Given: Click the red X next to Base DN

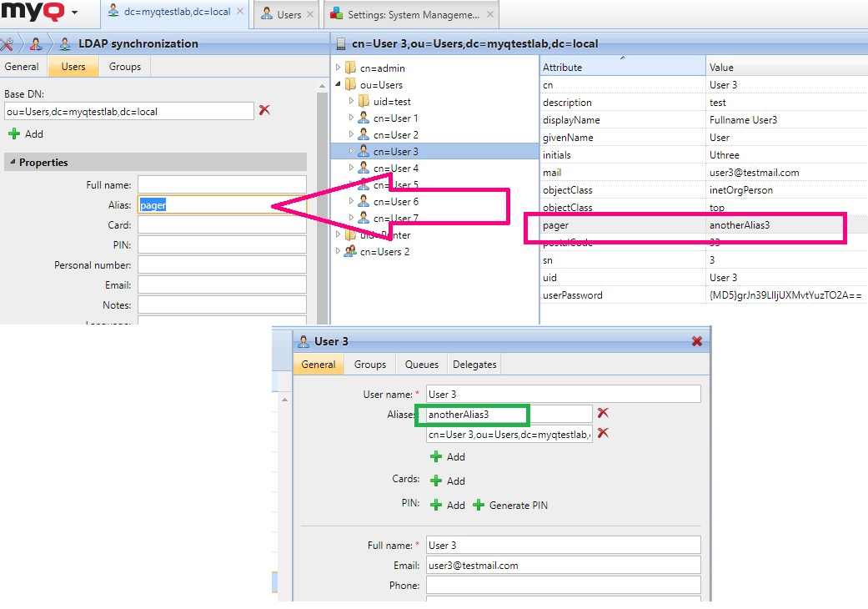Looking at the screenshot, I should 266,110.
